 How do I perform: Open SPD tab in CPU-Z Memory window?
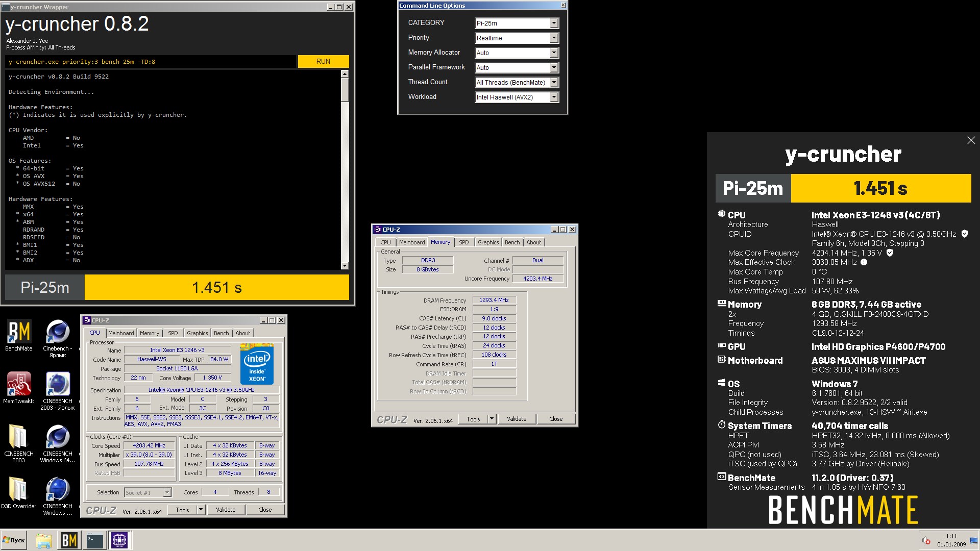click(463, 242)
